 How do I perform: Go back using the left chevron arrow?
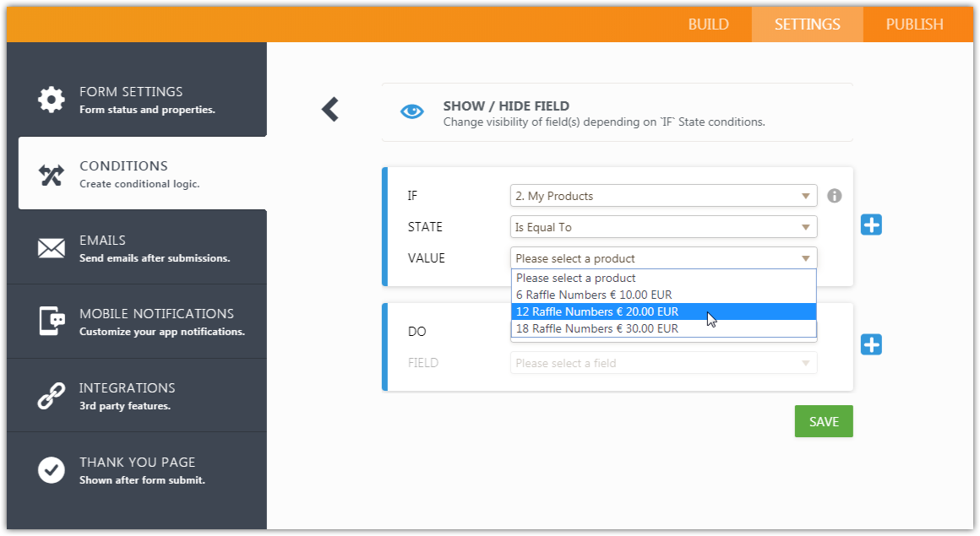point(330,109)
